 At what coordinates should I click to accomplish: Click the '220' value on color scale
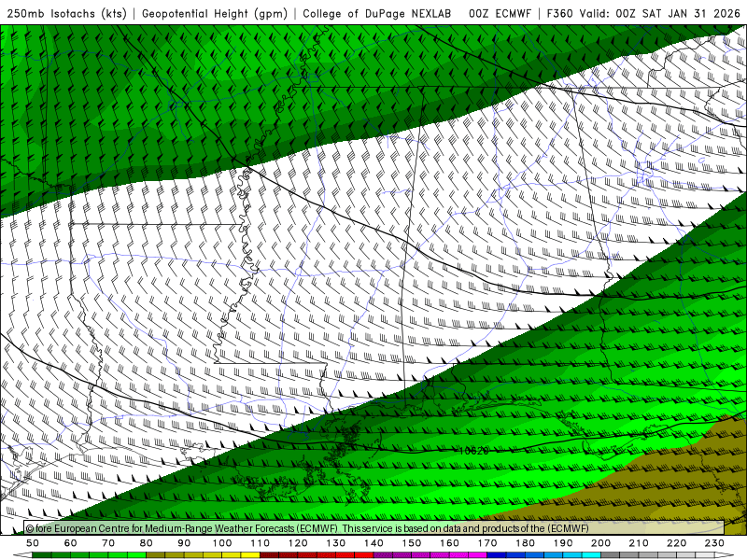[676, 543]
